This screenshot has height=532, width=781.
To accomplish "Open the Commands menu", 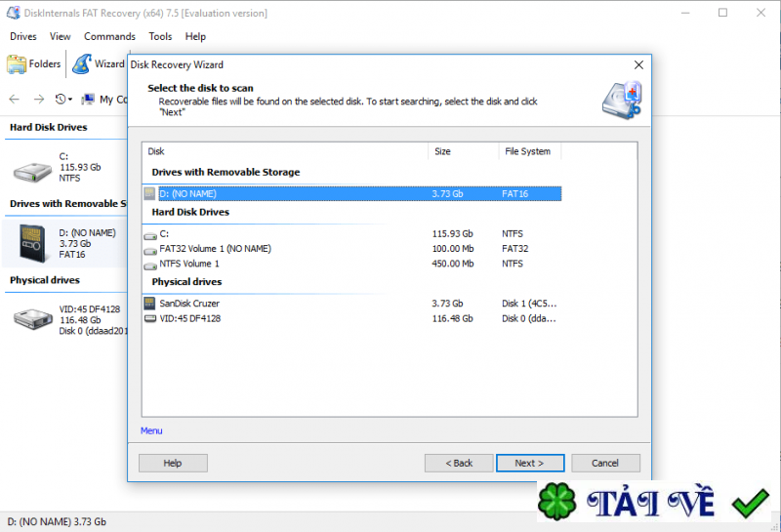I will 109,36.
